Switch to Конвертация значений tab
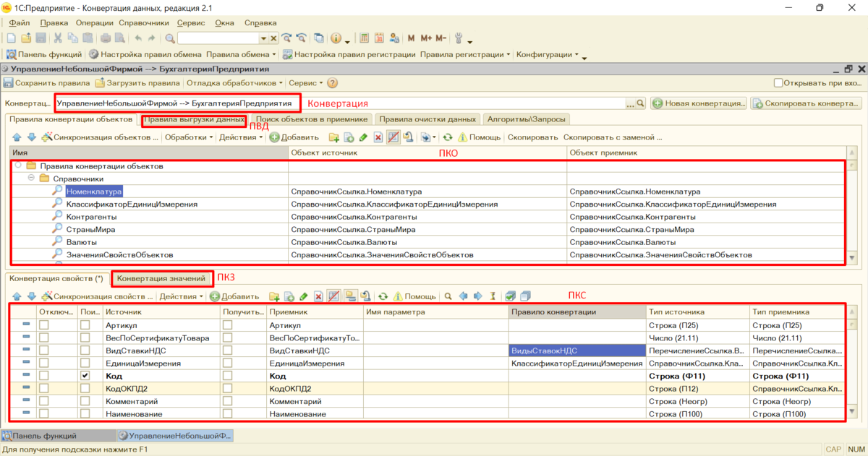This screenshot has height=456, width=868. pyautogui.click(x=162, y=278)
